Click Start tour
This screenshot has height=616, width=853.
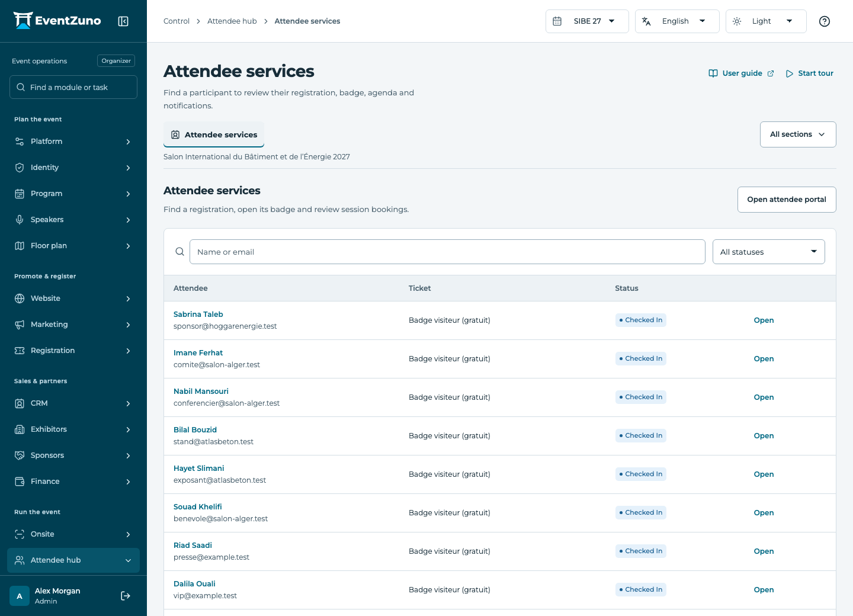[810, 73]
